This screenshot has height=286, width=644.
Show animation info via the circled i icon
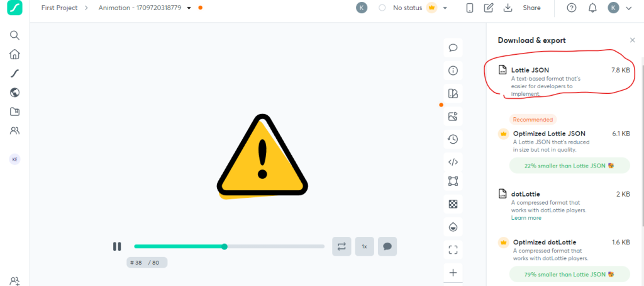pos(453,71)
